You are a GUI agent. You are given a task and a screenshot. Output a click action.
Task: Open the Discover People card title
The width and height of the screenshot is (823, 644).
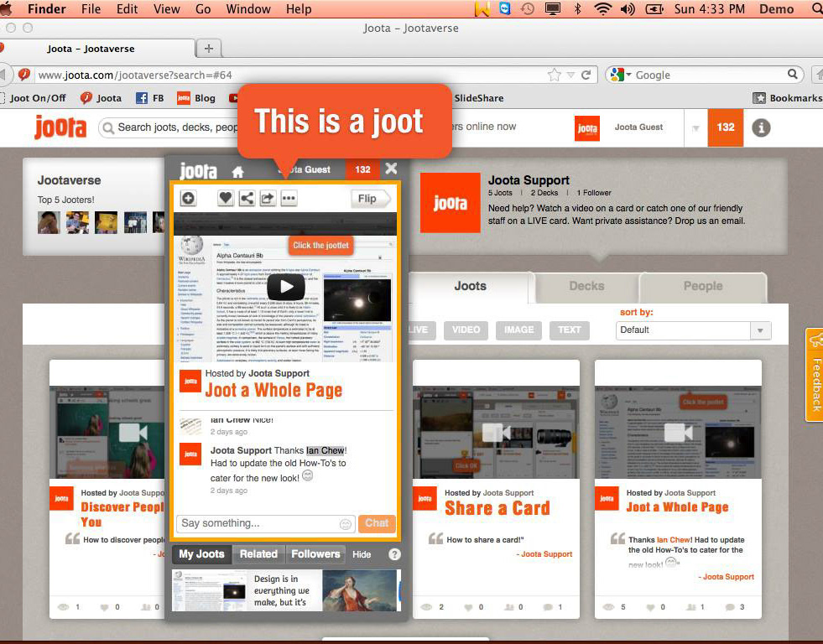[x=122, y=514]
